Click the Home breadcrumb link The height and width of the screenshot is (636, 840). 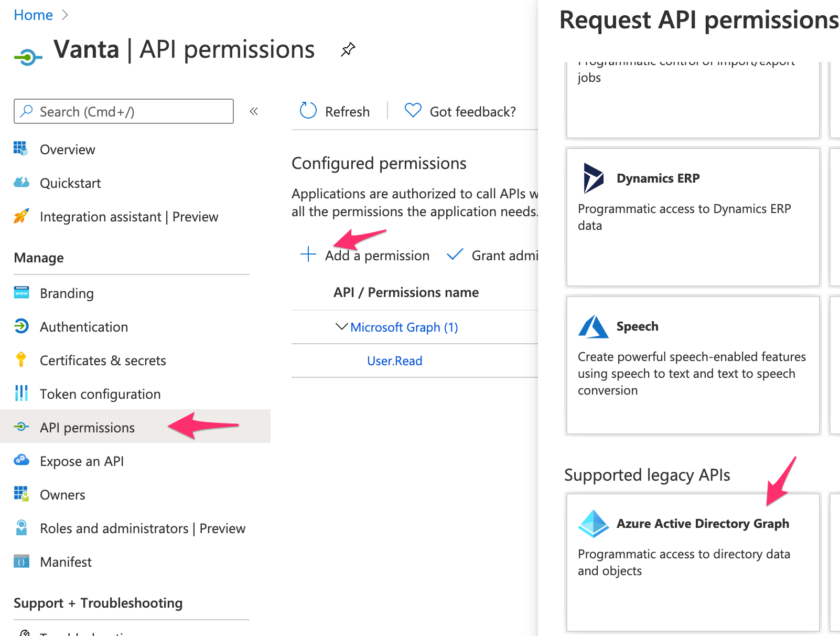[x=33, y=15]
